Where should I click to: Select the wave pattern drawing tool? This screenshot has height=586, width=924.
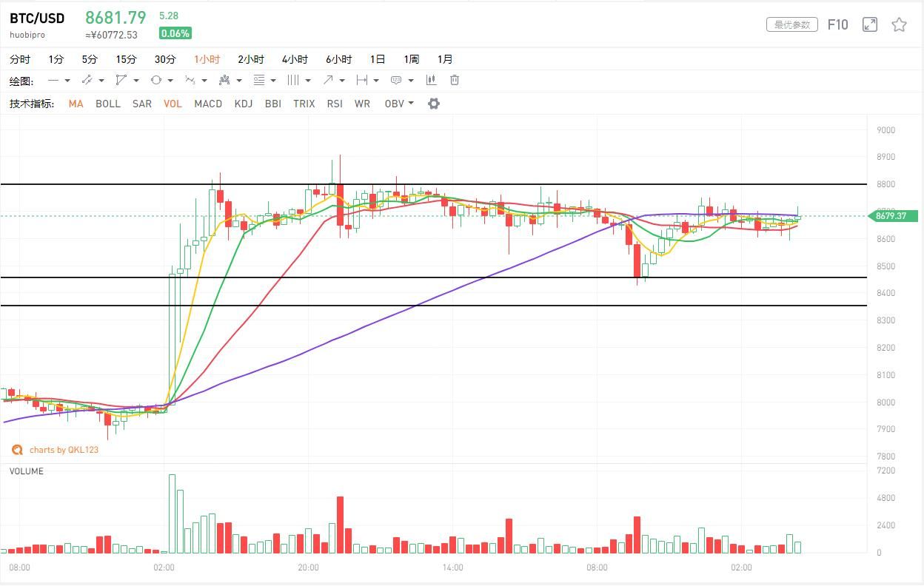click(190, 80)
